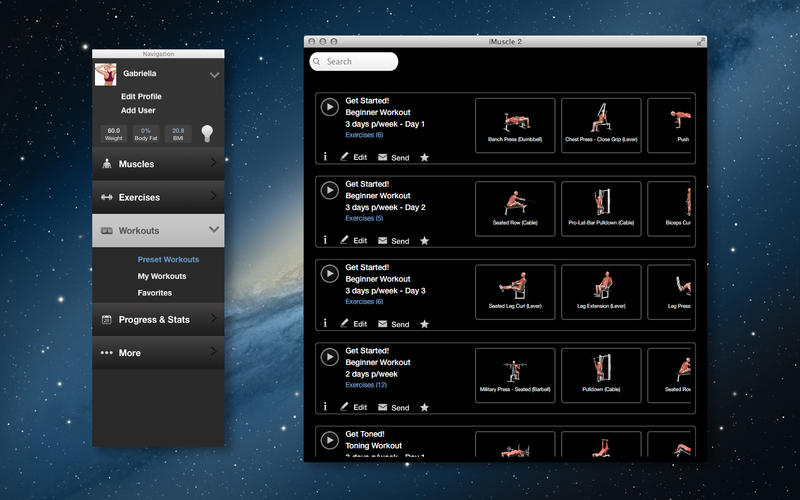Click the 0% Body Fat stat box
The width and height of the screenshot is (800, 500).
[146, 134]
